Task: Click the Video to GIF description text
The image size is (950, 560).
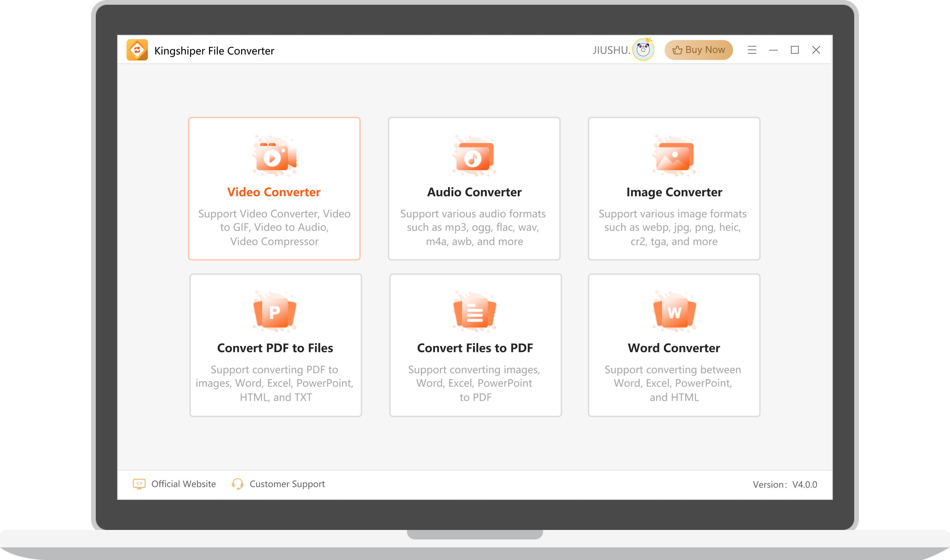Action: pos(274,227)
